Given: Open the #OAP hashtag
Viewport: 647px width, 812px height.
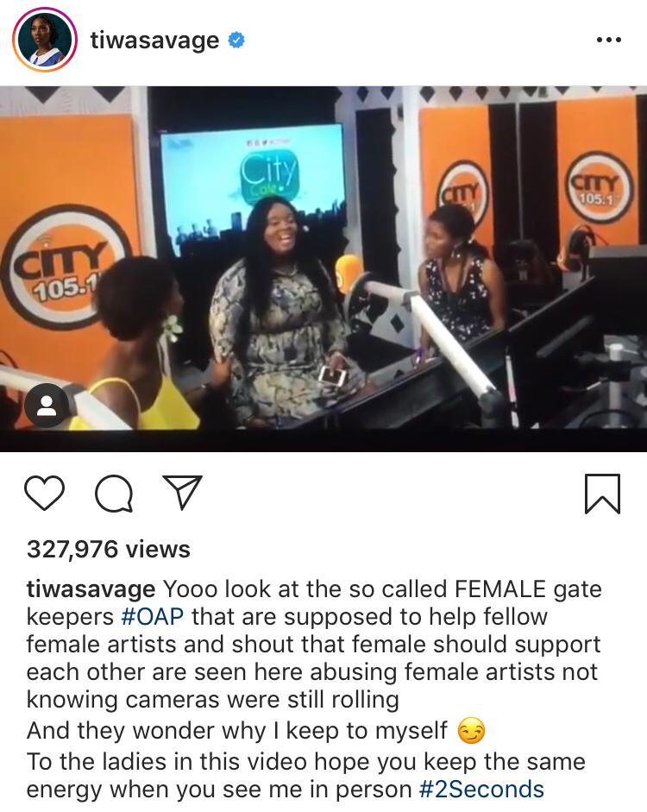Looking at the screenshot, I should tap(152, 617).
